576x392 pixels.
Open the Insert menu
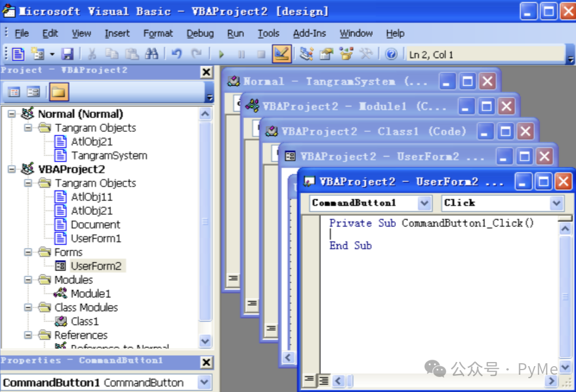(x=117, y=33)
